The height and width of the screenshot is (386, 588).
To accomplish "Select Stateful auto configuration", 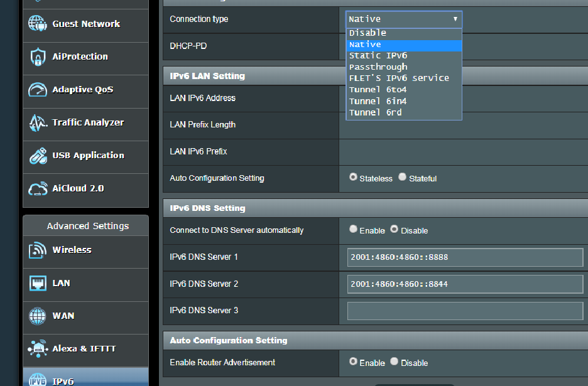I will [x=403, y=177].
